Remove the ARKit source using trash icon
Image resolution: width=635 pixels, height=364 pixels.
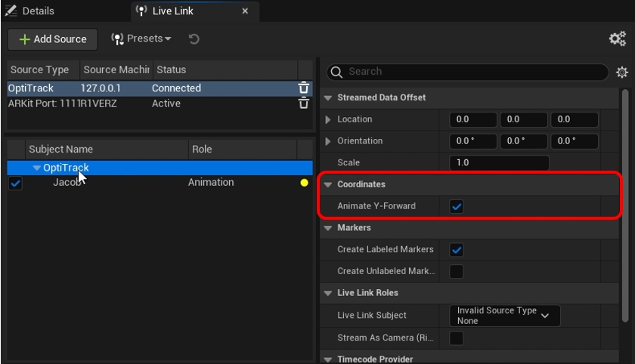pos(304,103)
